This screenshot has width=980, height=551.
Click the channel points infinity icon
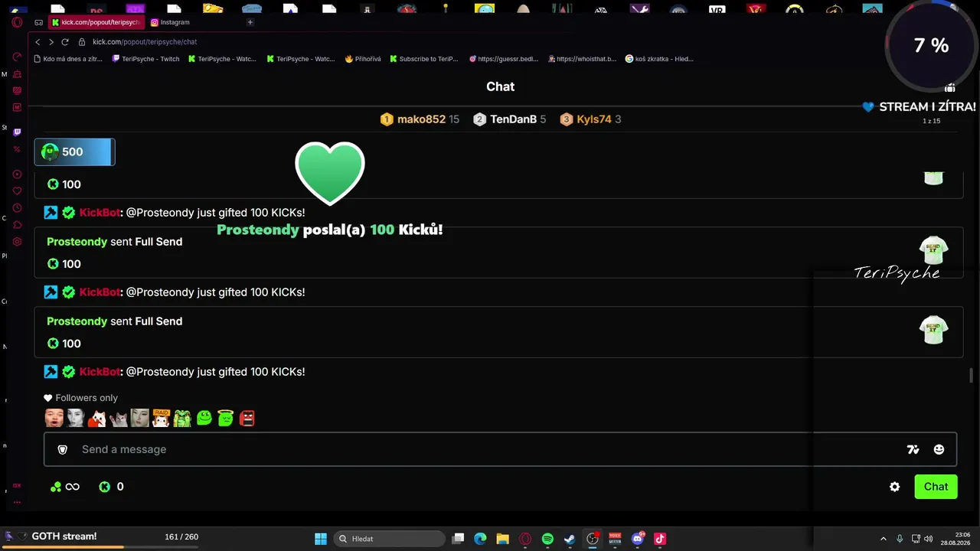(72, 487)
